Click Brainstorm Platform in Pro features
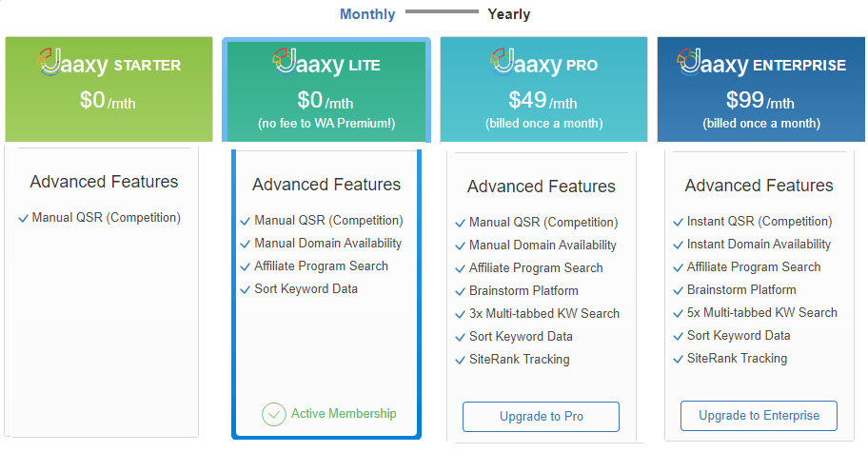Screen dimensions: 868x472 click(523, 291)
